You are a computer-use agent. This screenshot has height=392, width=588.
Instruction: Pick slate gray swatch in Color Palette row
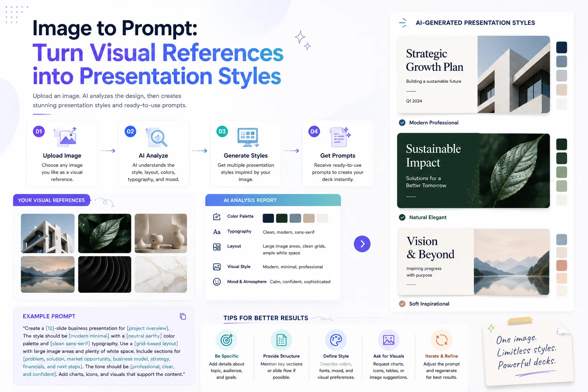coord(295,218)
